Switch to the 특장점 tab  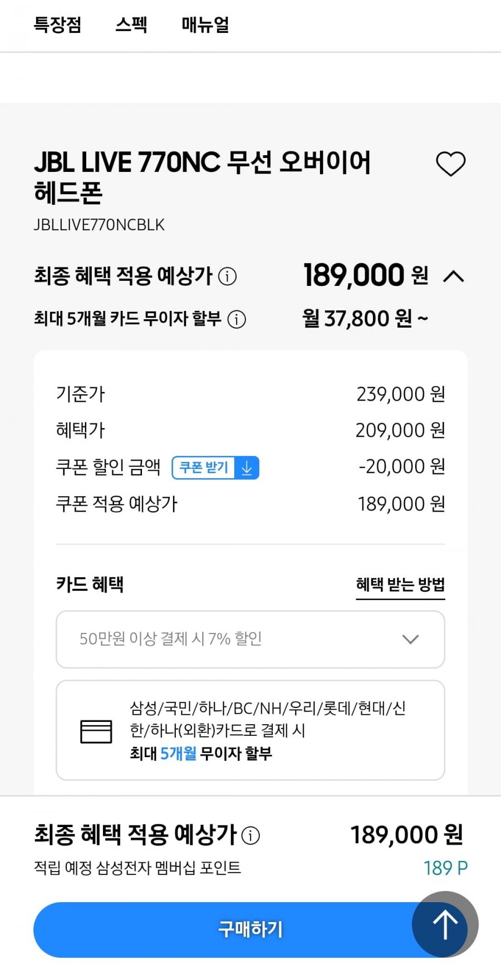pos(57,25)
